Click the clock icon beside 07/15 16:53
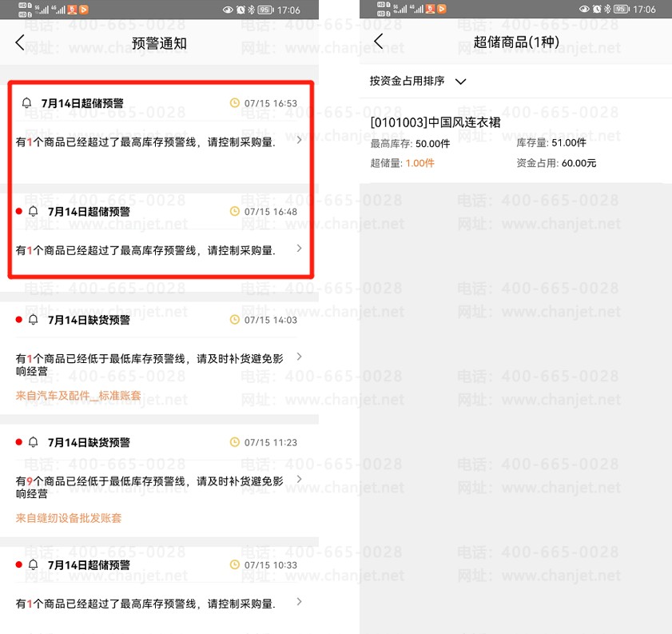Screen dimensions: 672x634 [x=234, y=103]
